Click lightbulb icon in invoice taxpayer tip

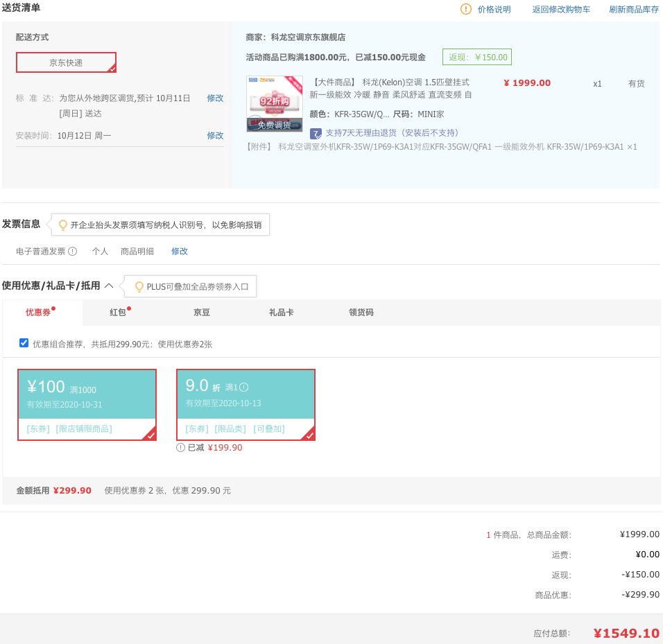pos(62,225)
